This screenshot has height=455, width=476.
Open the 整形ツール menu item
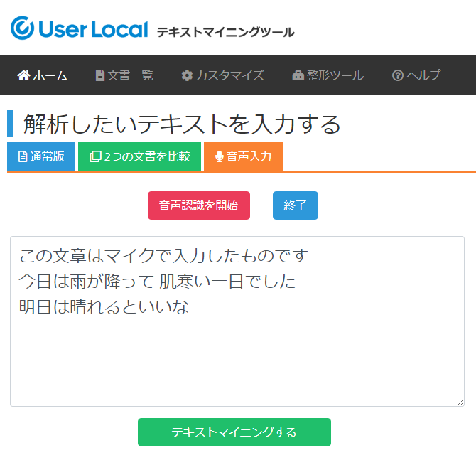tap(328, 75)
